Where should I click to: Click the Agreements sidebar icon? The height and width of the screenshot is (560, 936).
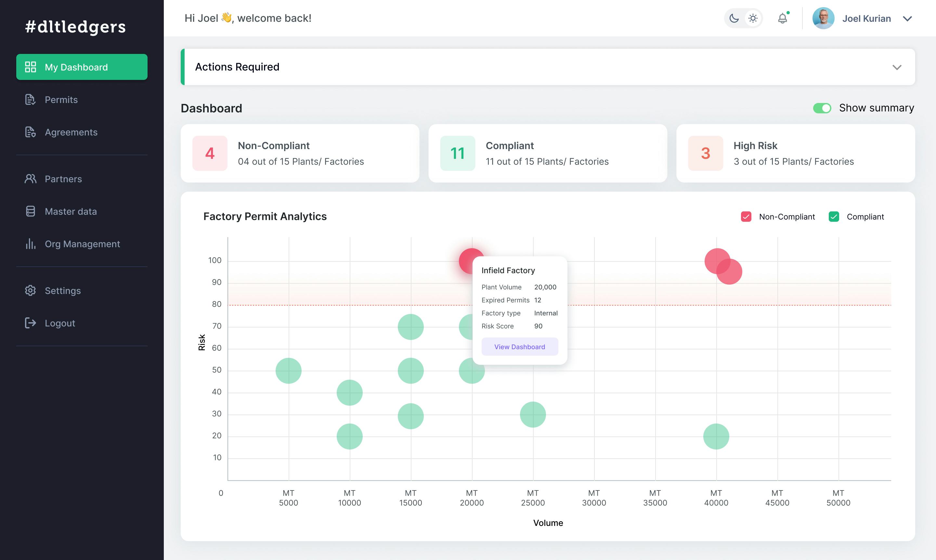tap(31, 132)
